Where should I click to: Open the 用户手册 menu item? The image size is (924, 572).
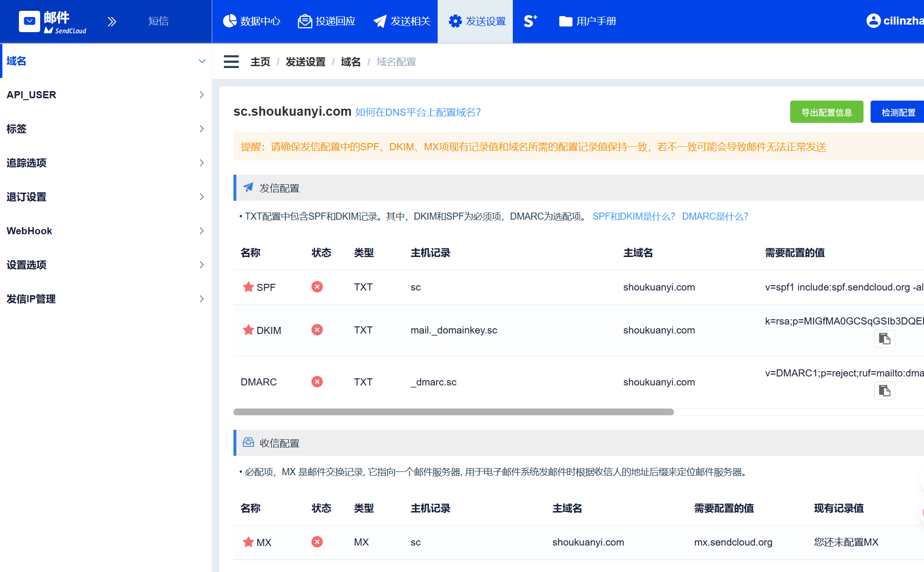click(x=587, y=21)
